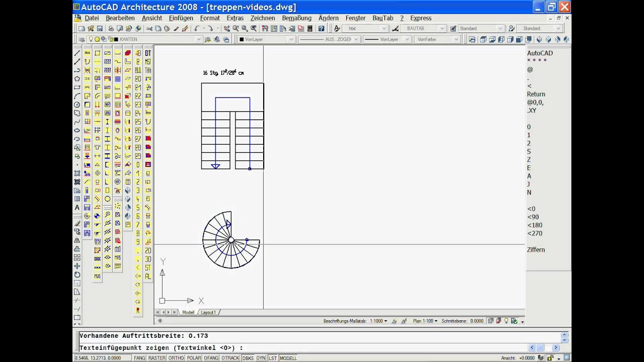Select the Circle draw tool
Viewport: 644px width, 362px height.
click(x=77, y=105)
